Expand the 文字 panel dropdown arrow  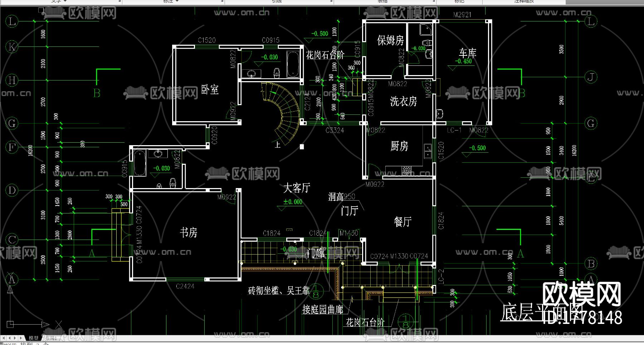(65, 1)
